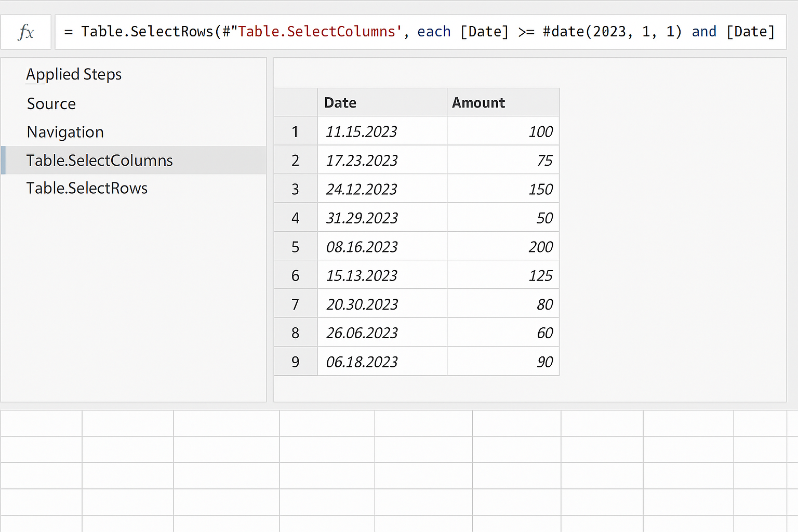Select row number 6 header

tap(296, 274)
